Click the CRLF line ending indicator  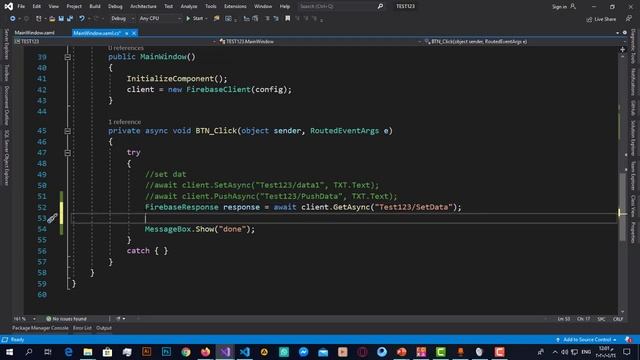click(618, 319)
